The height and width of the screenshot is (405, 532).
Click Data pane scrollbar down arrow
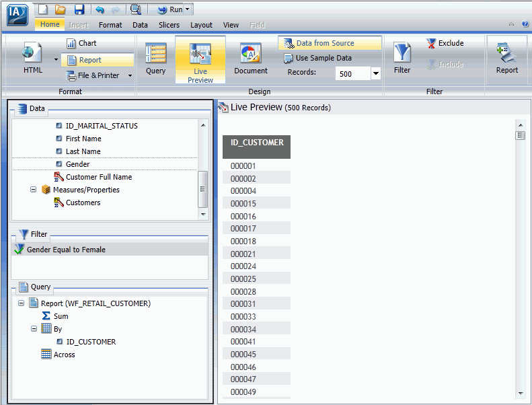coord(203,214)
